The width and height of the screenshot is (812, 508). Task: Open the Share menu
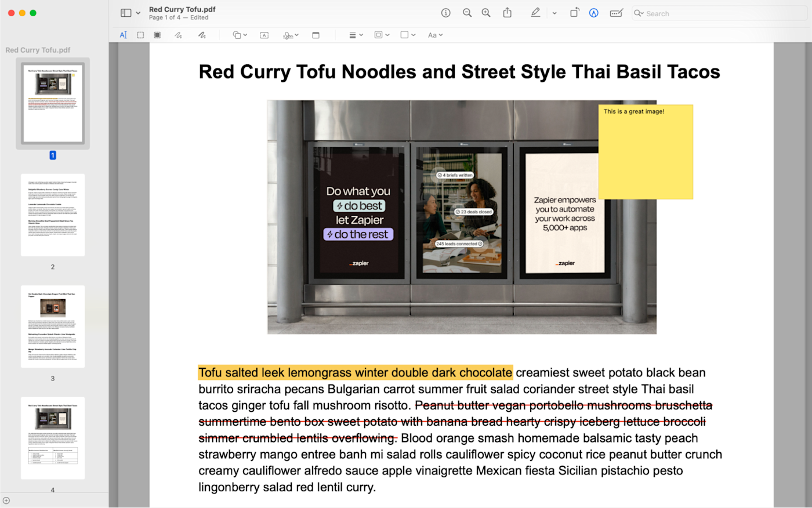(507, 13)
